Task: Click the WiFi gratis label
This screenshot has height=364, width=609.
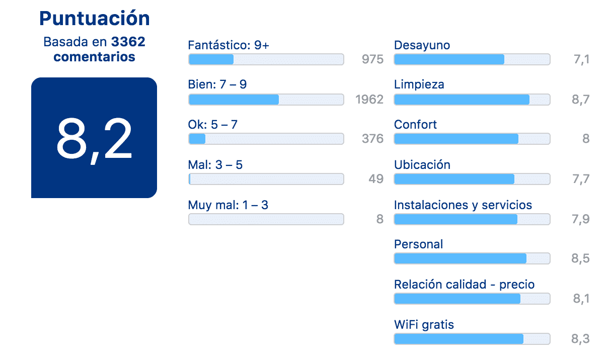Action: coord(424,325)
